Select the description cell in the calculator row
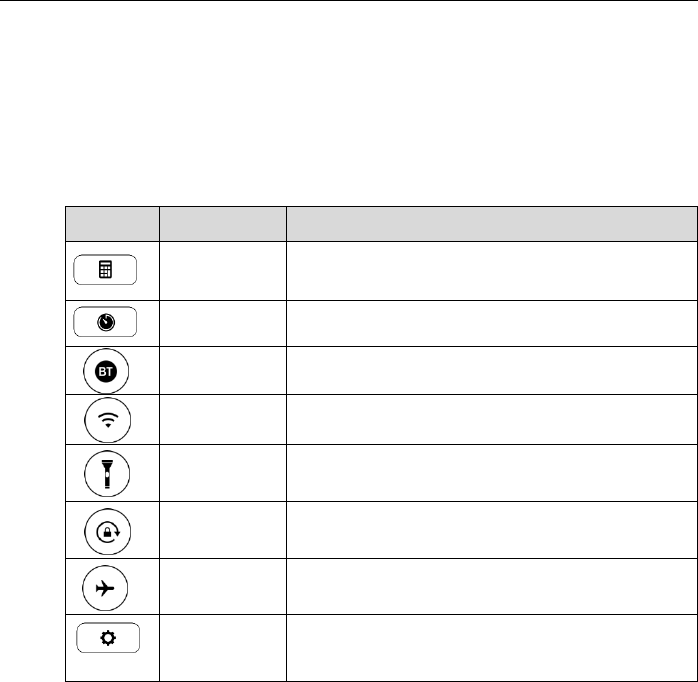The height and width of the screenshot is (682, 698). coord(492,271)
